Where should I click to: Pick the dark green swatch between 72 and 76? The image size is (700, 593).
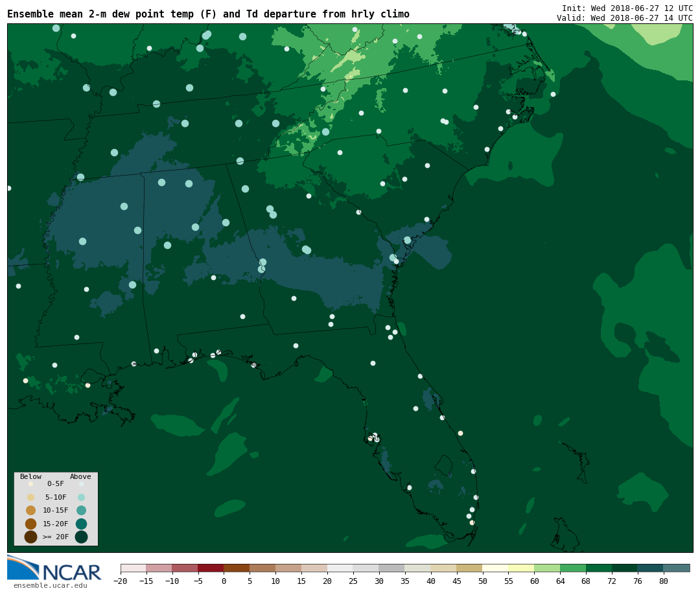coord(625,568)
